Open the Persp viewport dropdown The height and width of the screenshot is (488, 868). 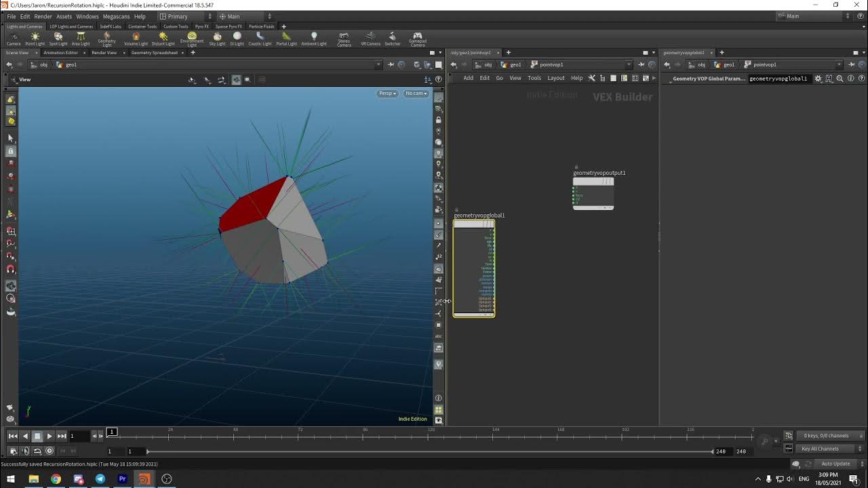tap(387, 93)
